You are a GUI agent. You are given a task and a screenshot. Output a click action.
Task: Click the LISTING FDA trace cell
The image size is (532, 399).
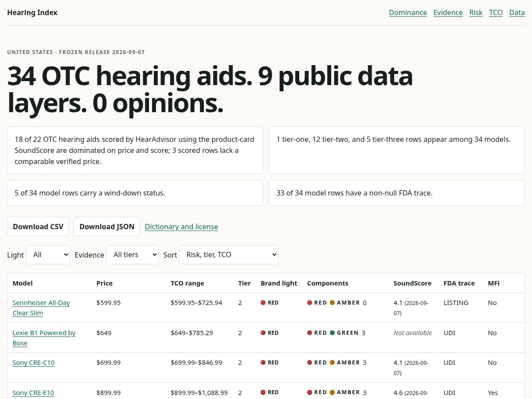click(x=456, y=303)
